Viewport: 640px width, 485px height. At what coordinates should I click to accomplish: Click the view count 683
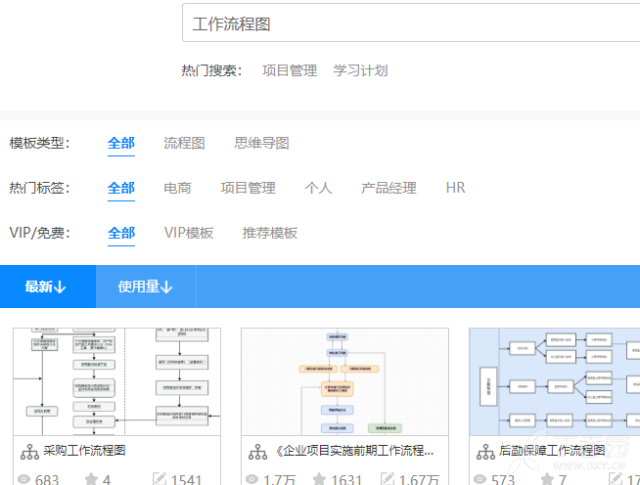tap(47, 479)
